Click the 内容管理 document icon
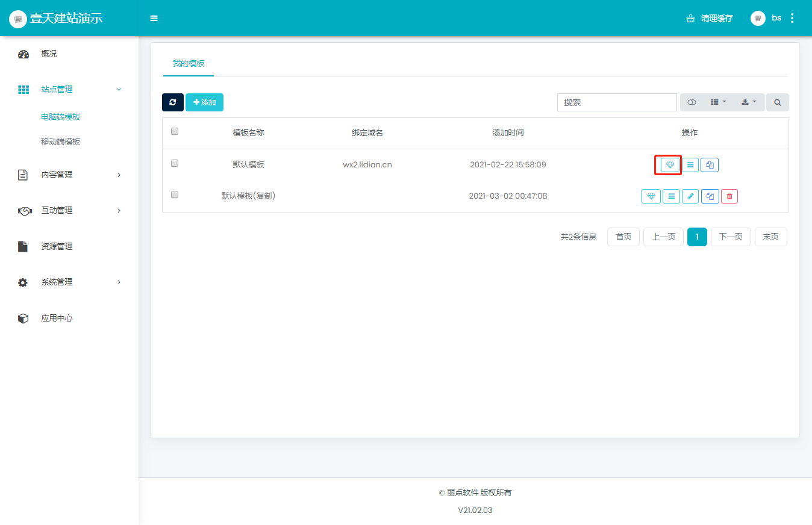This screenshot has height=525, width=812. [x=23, y=175]
